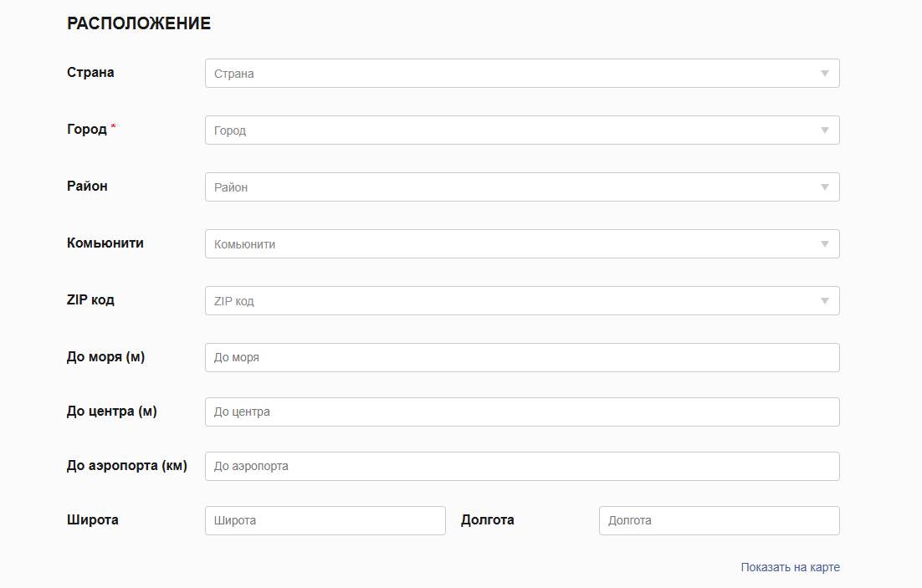Click the Город field label

click(x=87, y=130)
